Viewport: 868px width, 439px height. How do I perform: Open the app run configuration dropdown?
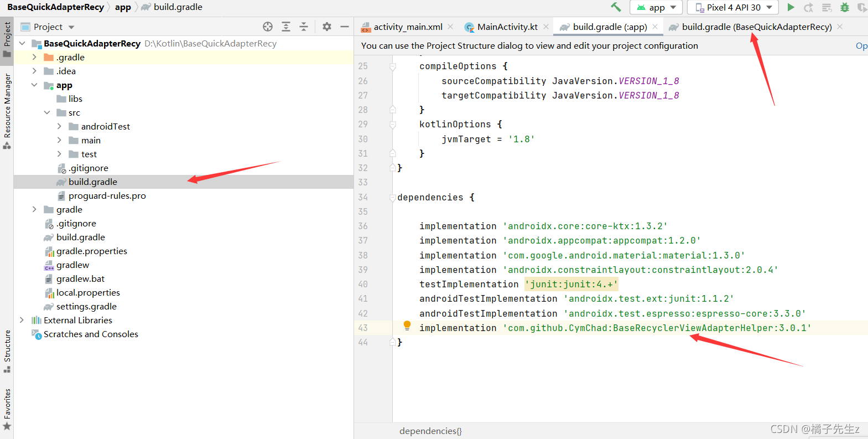click(657, 7)
